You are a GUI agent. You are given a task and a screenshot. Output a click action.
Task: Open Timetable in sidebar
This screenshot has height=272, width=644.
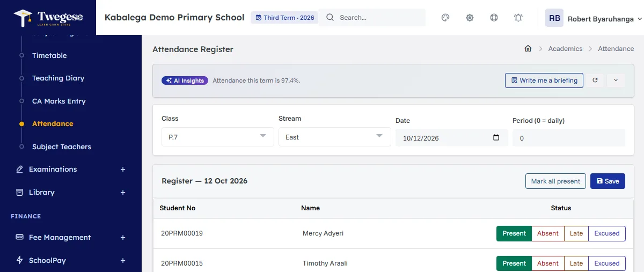click(49, 55)
